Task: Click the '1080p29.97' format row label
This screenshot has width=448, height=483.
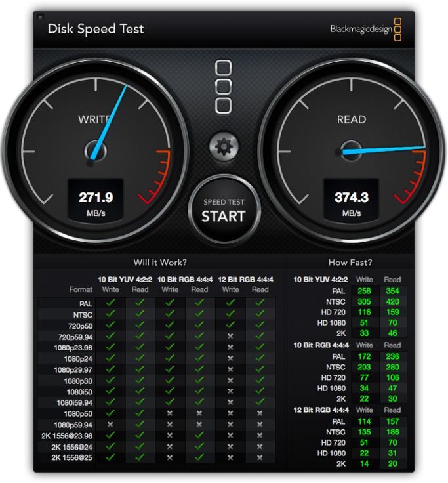Action: [x=73, y=370]
